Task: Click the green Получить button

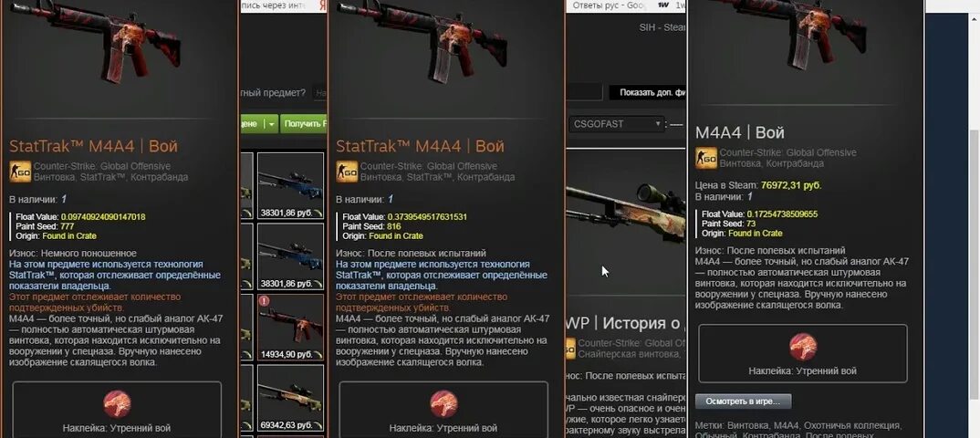Action: click(x=304, y=124)
